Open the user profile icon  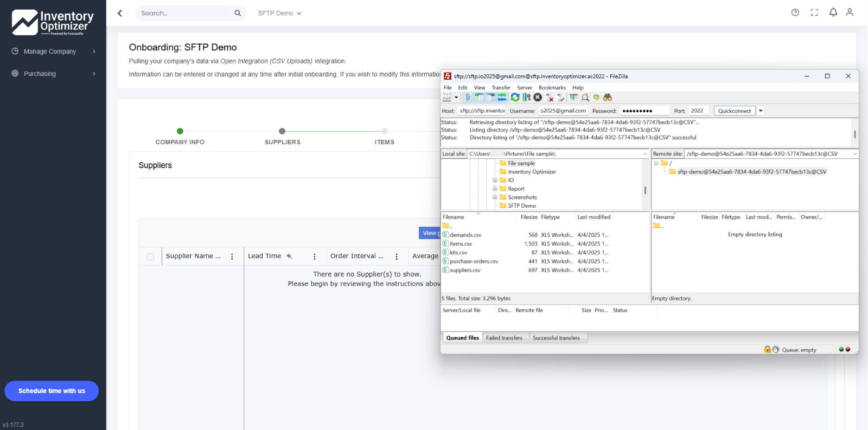[x=850, y=12]
